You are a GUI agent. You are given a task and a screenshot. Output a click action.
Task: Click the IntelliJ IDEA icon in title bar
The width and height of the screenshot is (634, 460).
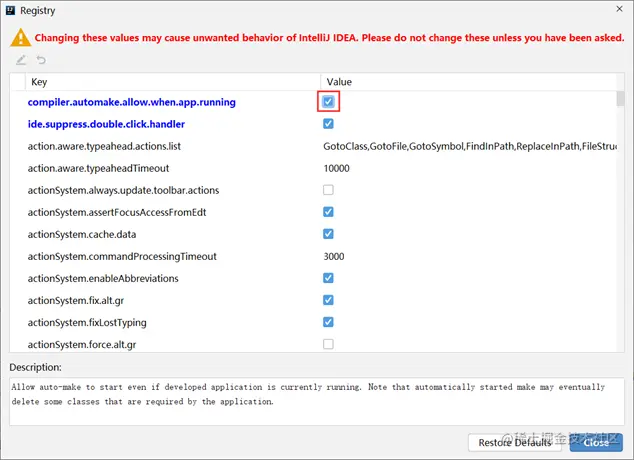11,10
